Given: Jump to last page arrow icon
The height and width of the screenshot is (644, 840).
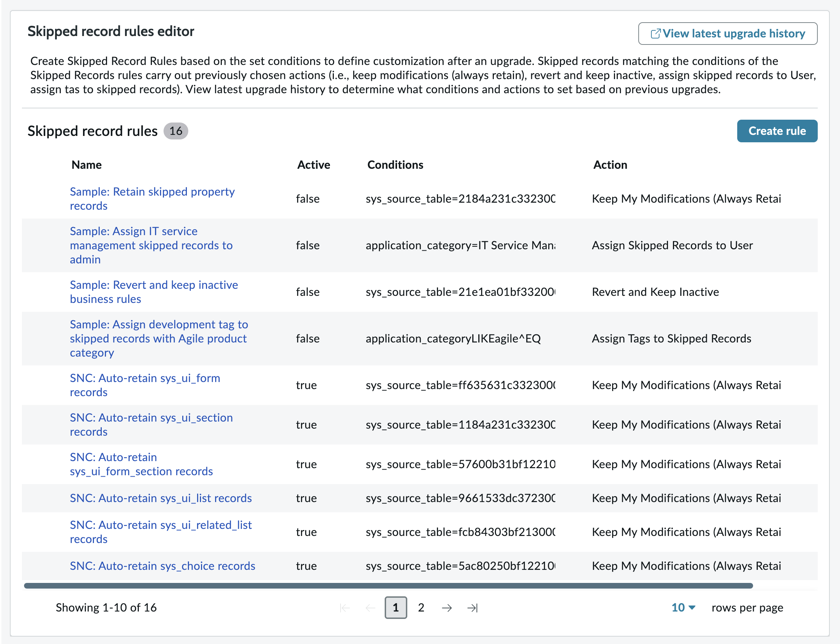Looking at the screenshot, I should pyautogui.click(x=472, y=608).
